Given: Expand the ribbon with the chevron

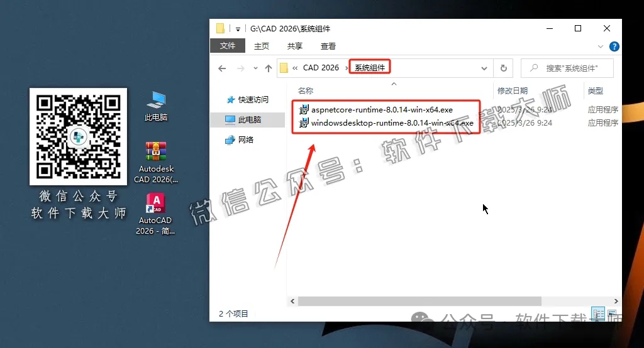Looking at the screenshot, I should click(601, 46).
